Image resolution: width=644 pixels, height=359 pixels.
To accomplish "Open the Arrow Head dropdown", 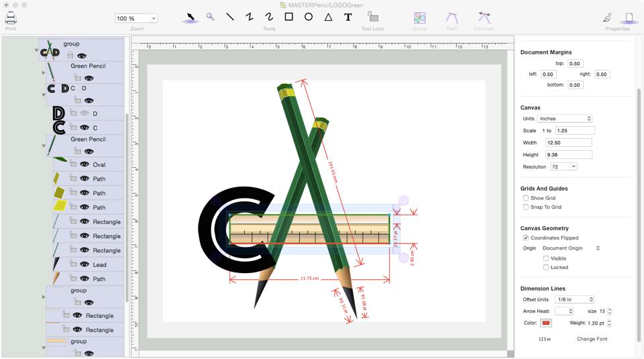I will tap(564, 311).
